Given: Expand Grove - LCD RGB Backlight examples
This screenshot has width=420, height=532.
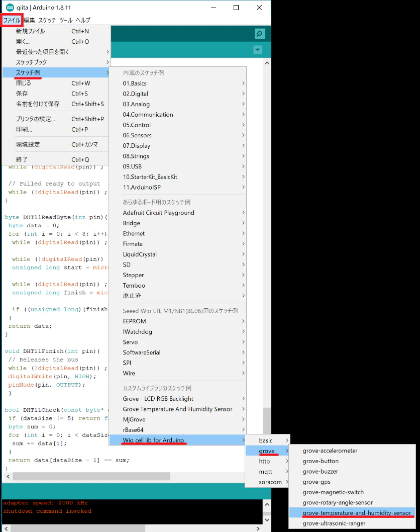Looking at the screenshot, I should [178, 399].
